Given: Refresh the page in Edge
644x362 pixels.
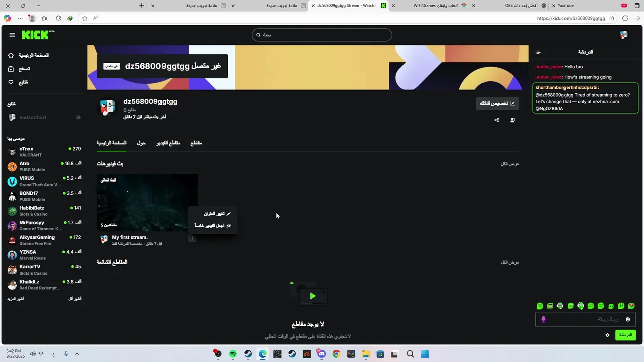Looking at the screenshot, I should 625,18.
